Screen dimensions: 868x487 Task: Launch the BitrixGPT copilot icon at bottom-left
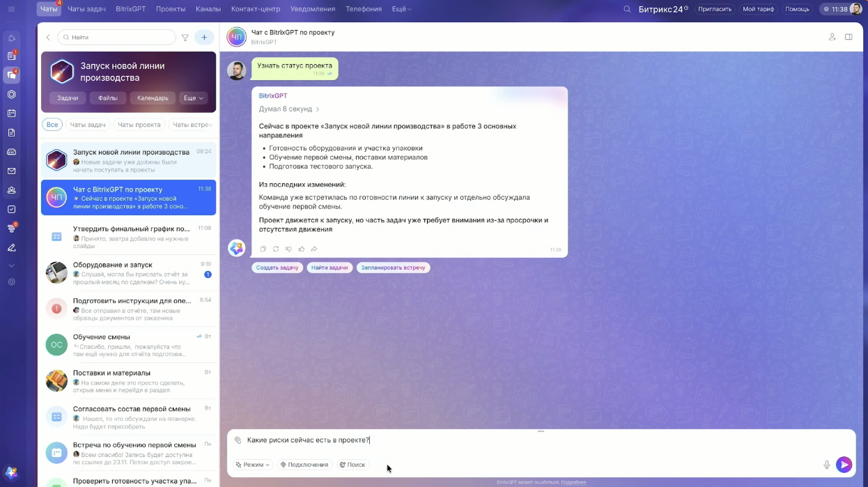point(11,472)
